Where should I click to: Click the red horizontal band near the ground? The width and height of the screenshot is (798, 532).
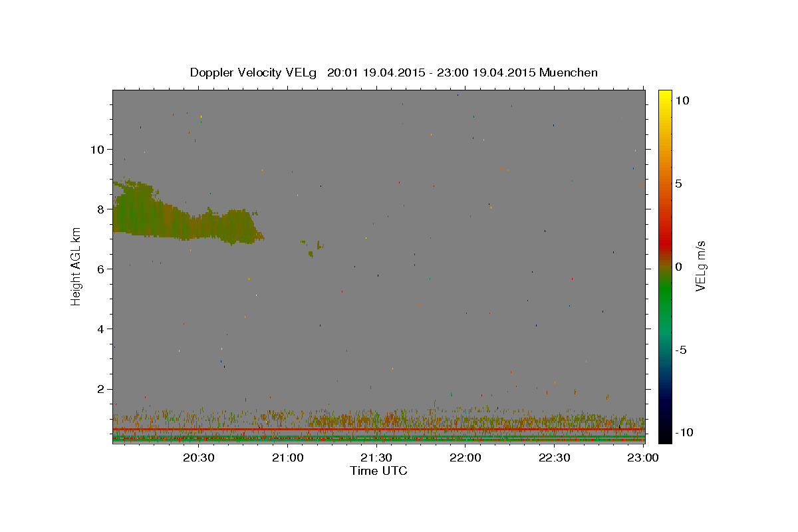(x=378, y=430)
